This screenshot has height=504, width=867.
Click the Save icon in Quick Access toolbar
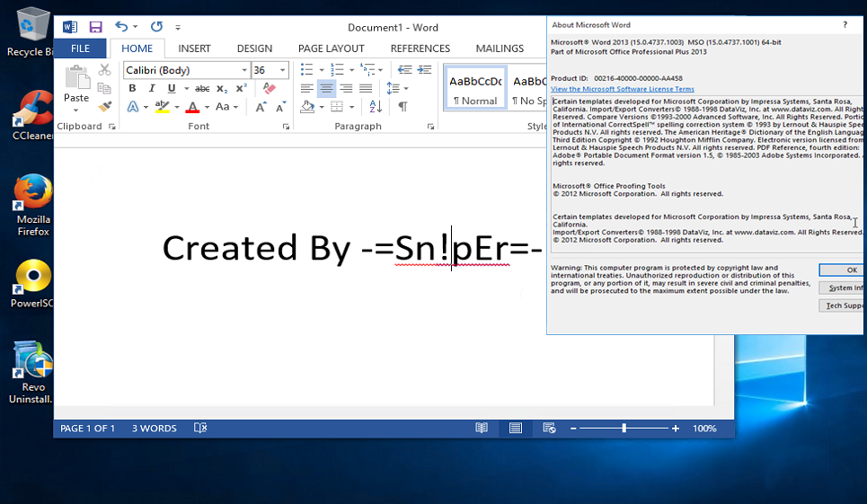pyautogui.click(x=95, y=27)
